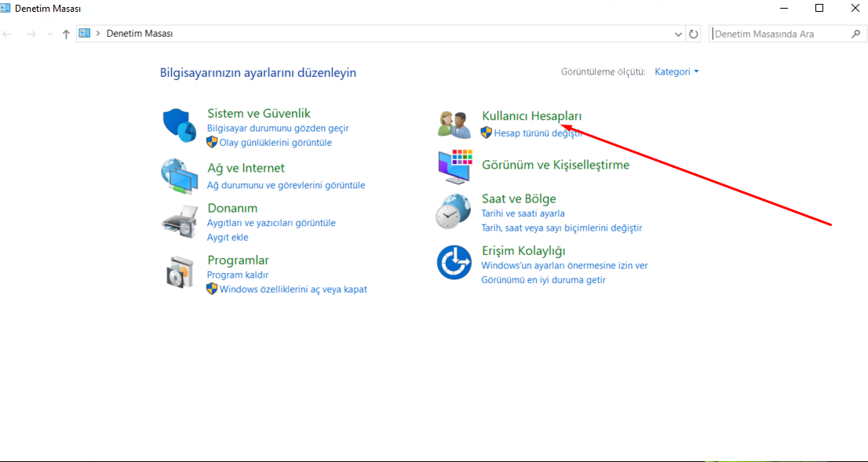Image resolution: width=868 pixels, height=462 pixels.
Task: Click the Bilgisayarınızın ayarlarını düzenleyin heading
Action: [x=258, y=72]
